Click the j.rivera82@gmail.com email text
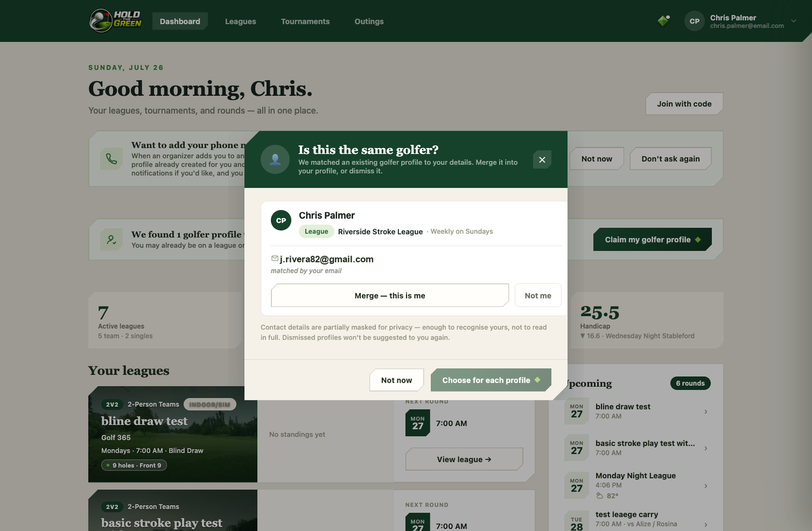Screen dimensions: 812x531 (327, 259)
